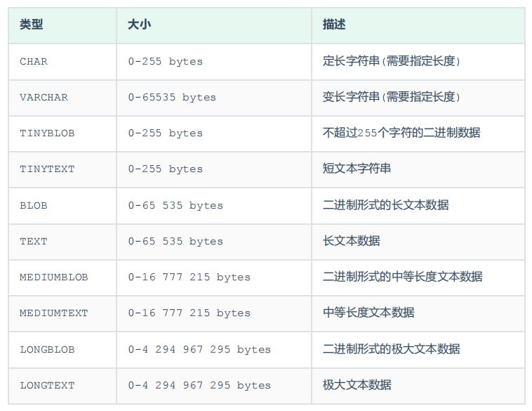The height and width of the screenshot is (411, 532).
Task: Click the 定长字符串 description cell
Action: coord(392,62)
